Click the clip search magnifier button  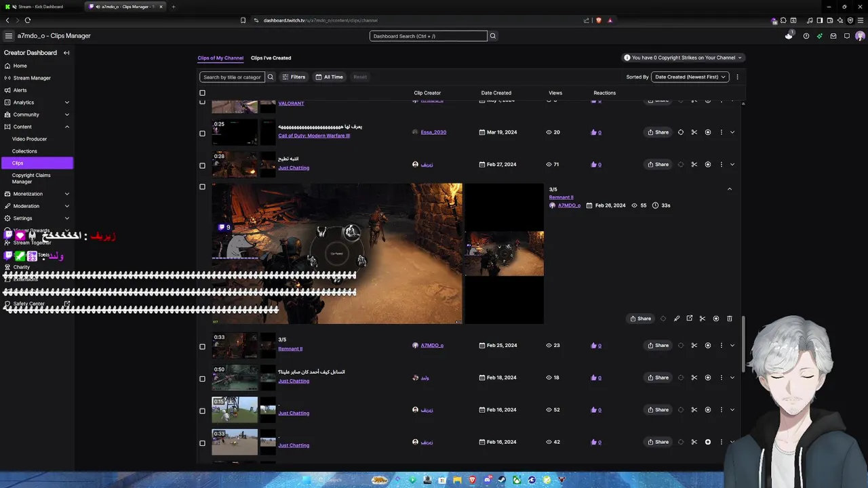click(x=270, y=77)
